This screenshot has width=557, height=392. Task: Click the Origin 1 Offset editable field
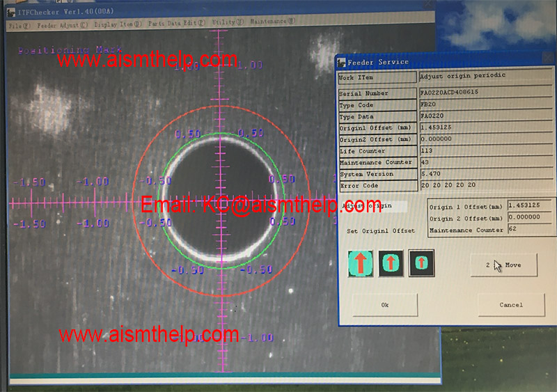(x=531, y=206)
